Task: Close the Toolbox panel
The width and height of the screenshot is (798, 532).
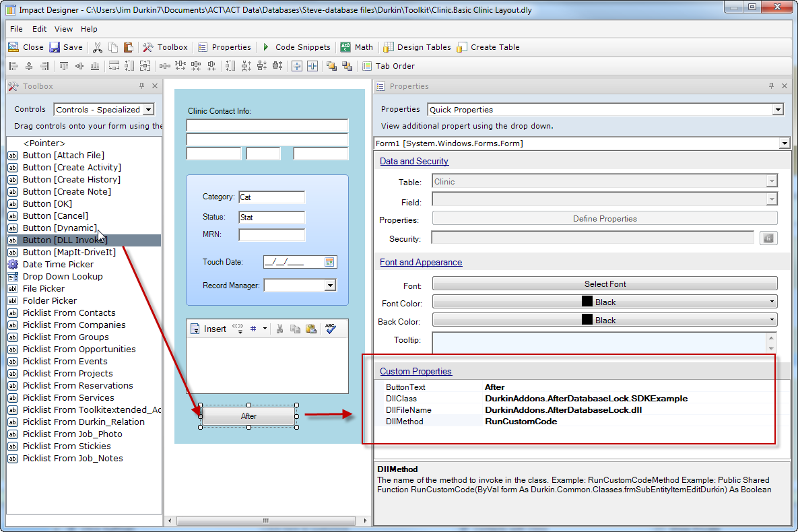Action: [x=156, y=86]
